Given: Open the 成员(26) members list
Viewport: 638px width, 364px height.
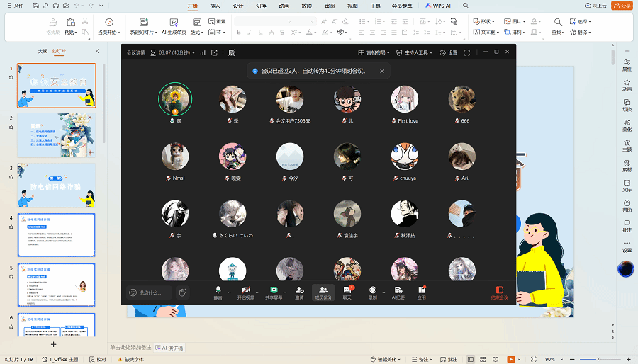Looking at the screenshot, I should (323, 292).
